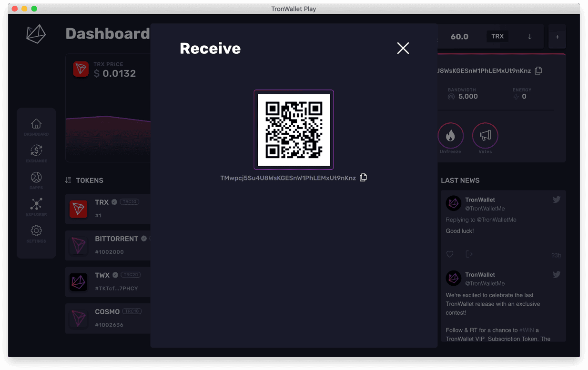Click the tokens sort icon next to TOKENS
The height and width of the screenshot is (370, 588).
pos(68,180)
